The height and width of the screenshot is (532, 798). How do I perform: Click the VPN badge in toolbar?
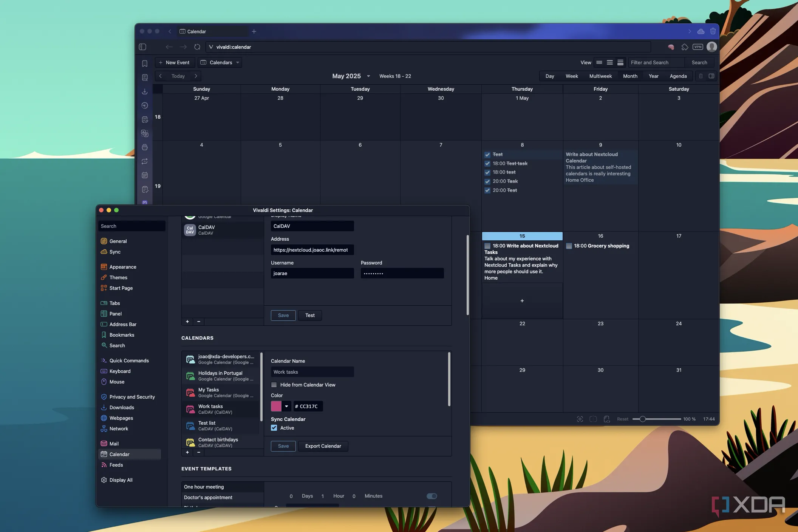[x=698, y=47]
